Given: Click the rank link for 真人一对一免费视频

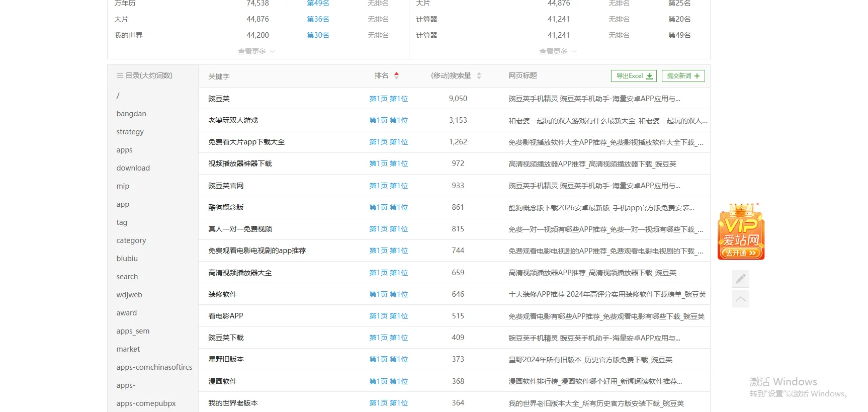Looking at the screenshot, I should pyautogui.click(x=389, y=229).
